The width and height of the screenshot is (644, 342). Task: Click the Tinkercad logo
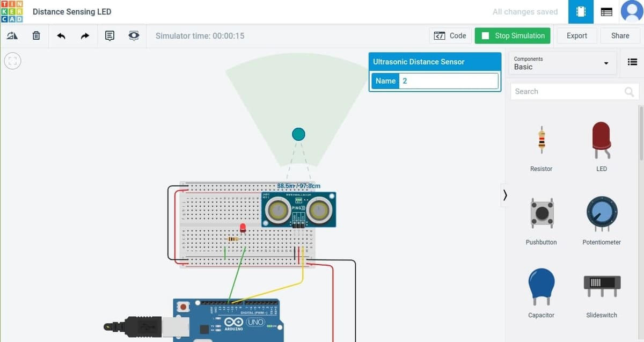click(x=12, y=12)
